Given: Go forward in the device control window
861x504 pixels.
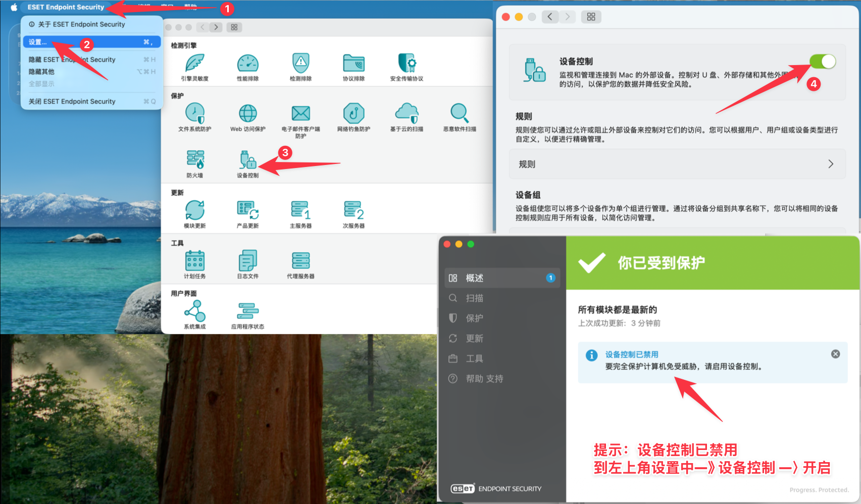Looking at the screenshot, I should (x=567, y=17).
